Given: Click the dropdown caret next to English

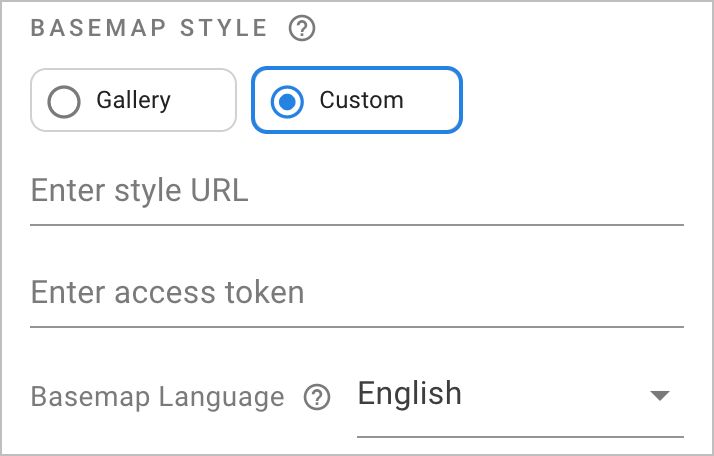Looking at the screenshot, I should point(658,396).
